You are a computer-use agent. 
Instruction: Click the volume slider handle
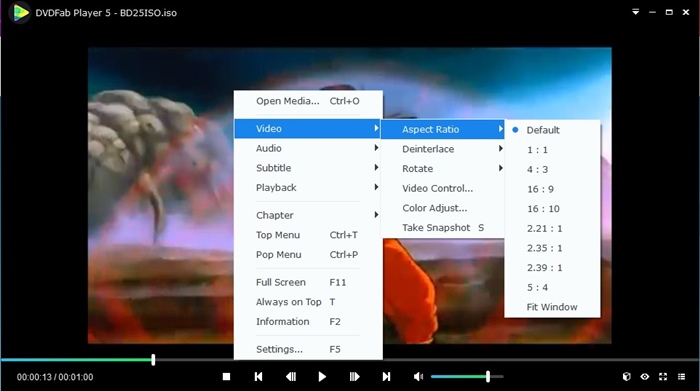(488, 377)
